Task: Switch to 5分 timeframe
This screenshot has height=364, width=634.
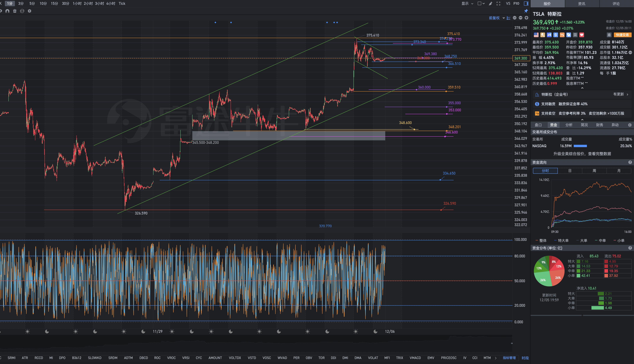Action: 32,4
